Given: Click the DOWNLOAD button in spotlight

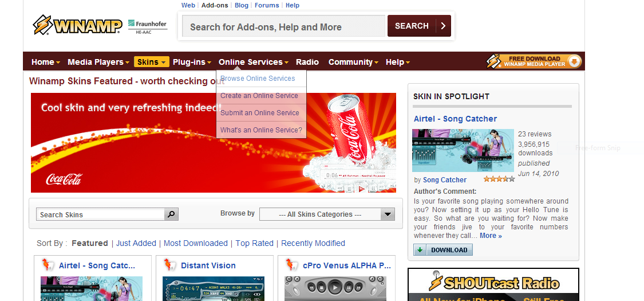Looking at the screenshot, I should pos(443,249).
